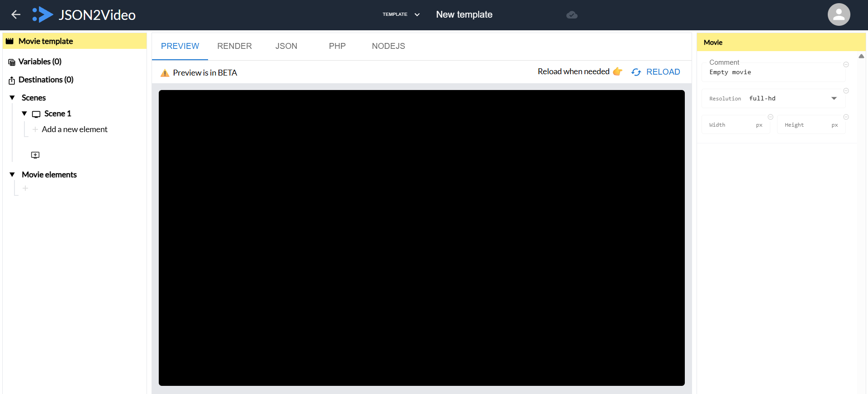Open the NODEJS tab
Viewport: 868px width, 394px height.
[x=389, y=46]
